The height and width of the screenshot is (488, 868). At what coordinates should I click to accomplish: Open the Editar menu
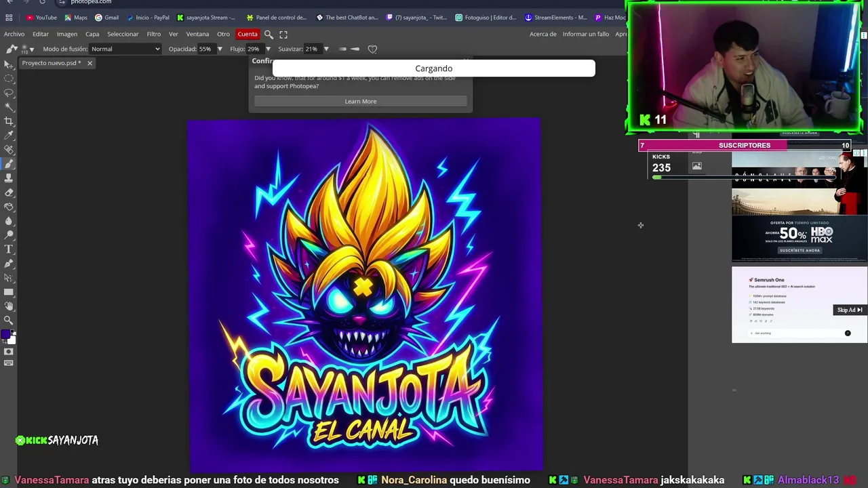point(41,35)
